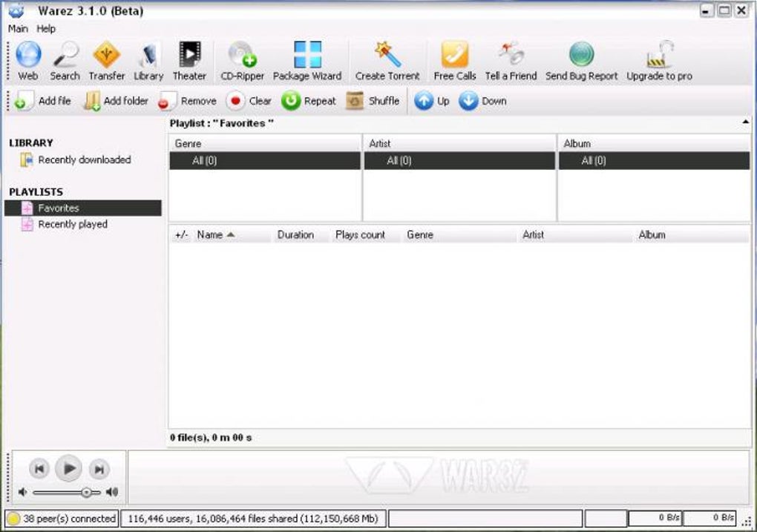Click the volume slider handle
757x532 pixels.
(x=86, y=493)
